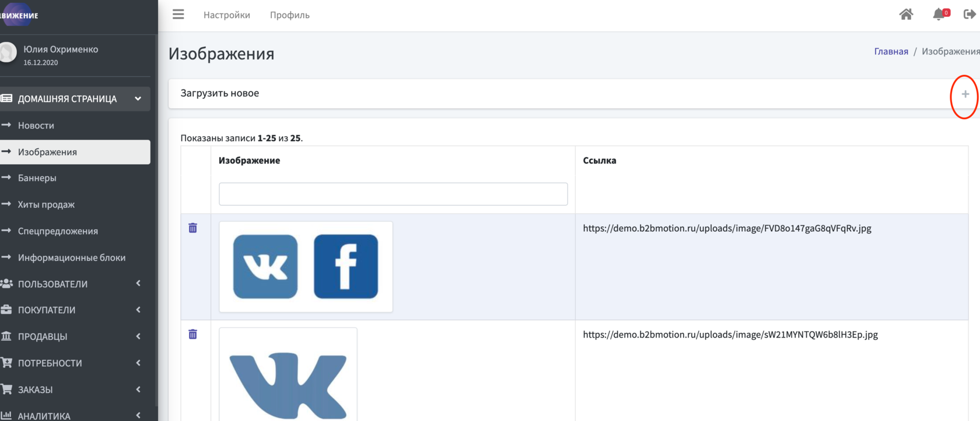Follow the Главная breadcrumb link
Screen dimensions: 980x421
[x=891, y=51]
